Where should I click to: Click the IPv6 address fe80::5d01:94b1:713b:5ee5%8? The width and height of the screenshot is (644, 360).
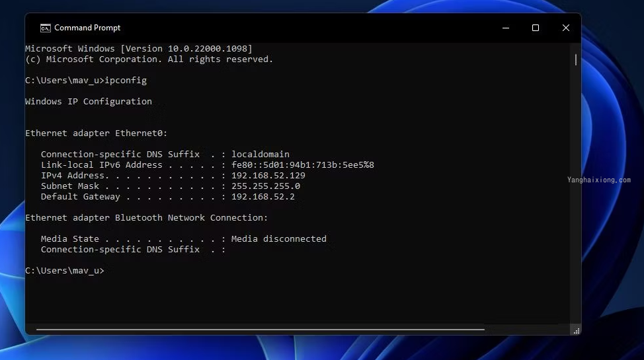click(x=303, y=165)
